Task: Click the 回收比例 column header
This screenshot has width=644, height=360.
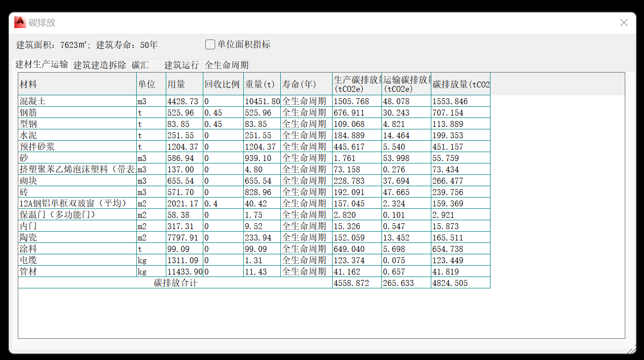Action: tap(223, 84)
